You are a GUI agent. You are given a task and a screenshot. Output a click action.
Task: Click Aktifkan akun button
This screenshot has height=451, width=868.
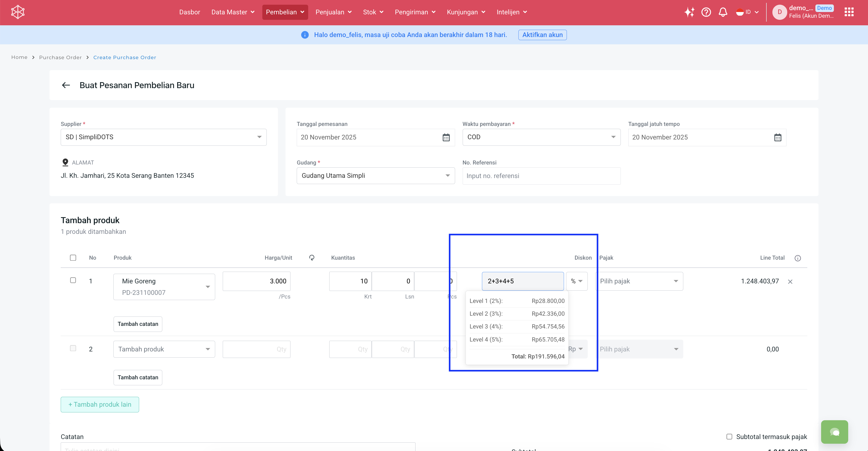542,35
